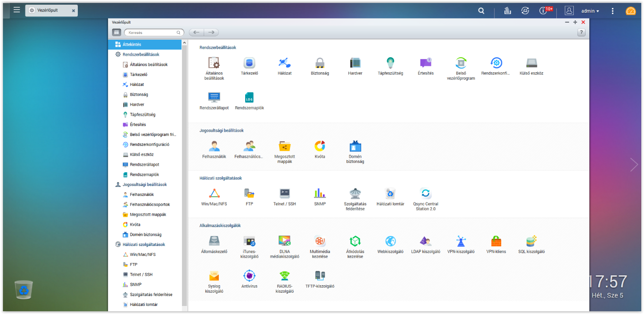Open the admin user dropdown
Image resolution: width=644 pixels, height=314 pixels.
590,11
